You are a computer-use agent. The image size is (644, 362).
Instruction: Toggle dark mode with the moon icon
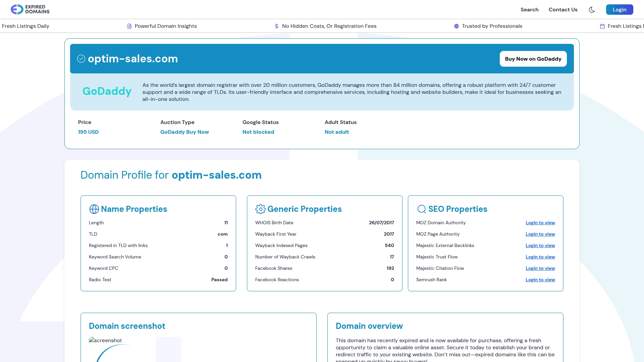[x=592, y=9]
